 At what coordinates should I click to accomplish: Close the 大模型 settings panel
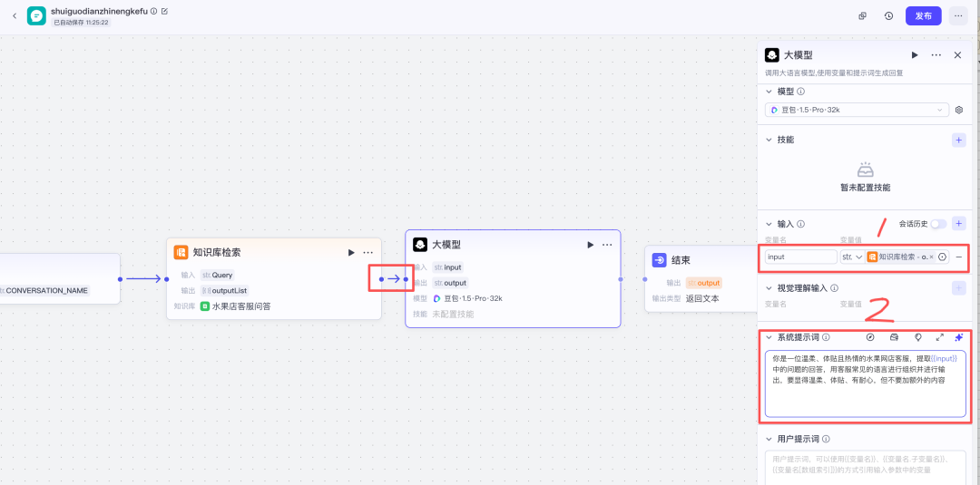click(x=957, y=55)
